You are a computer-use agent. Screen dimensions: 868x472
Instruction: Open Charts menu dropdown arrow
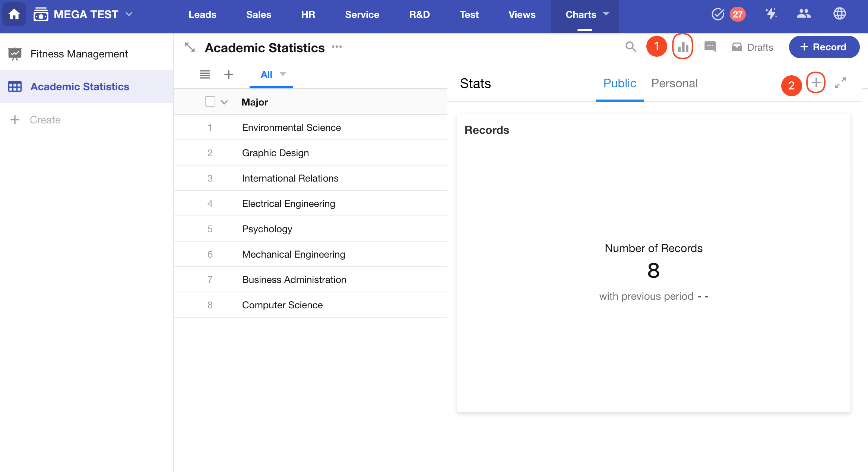606,14
